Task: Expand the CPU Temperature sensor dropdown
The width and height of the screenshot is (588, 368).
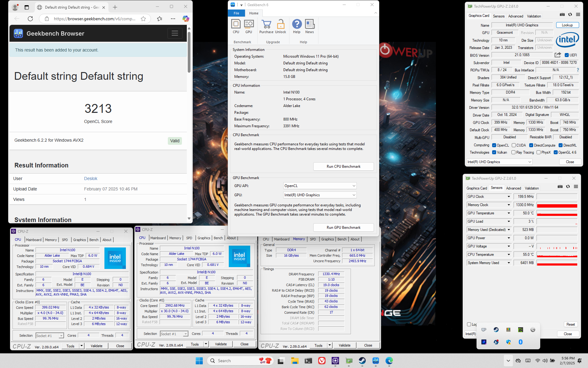Action: [x=509, y=255]
